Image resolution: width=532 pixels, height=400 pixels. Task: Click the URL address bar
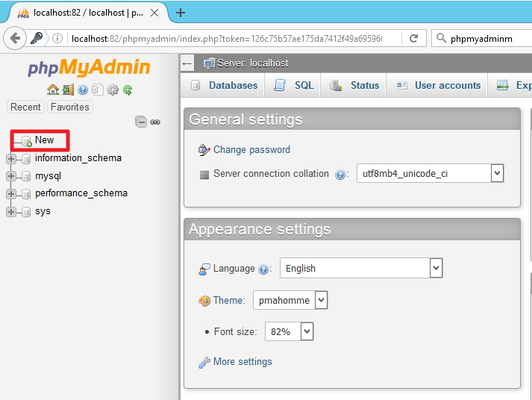click(227, 39)
